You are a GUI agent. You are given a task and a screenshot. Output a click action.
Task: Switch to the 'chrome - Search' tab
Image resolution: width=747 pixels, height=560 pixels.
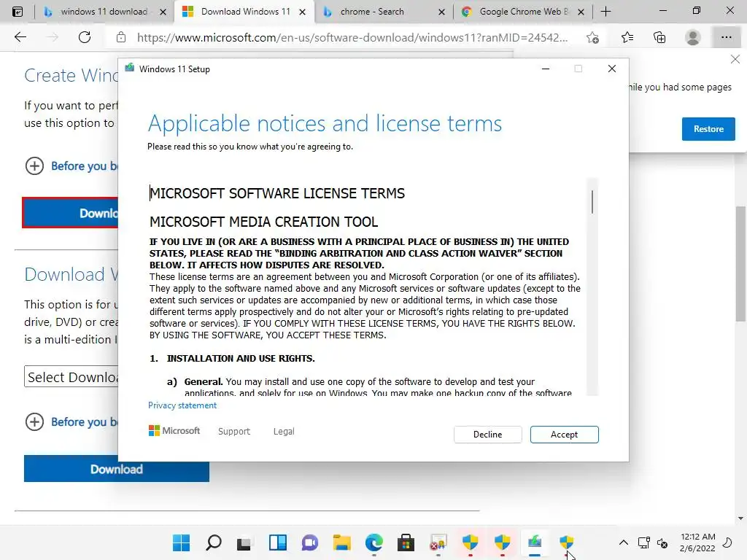point(372,12)
